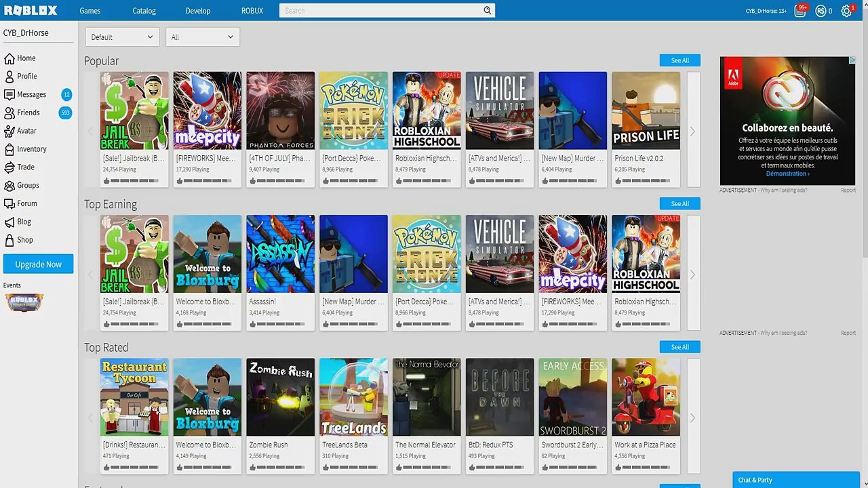Image resolution: width=868 pixels, height=488 pixels.
Task: Open Welcome to Bloxburg in Top Earning row
Action: coord(208,254)
